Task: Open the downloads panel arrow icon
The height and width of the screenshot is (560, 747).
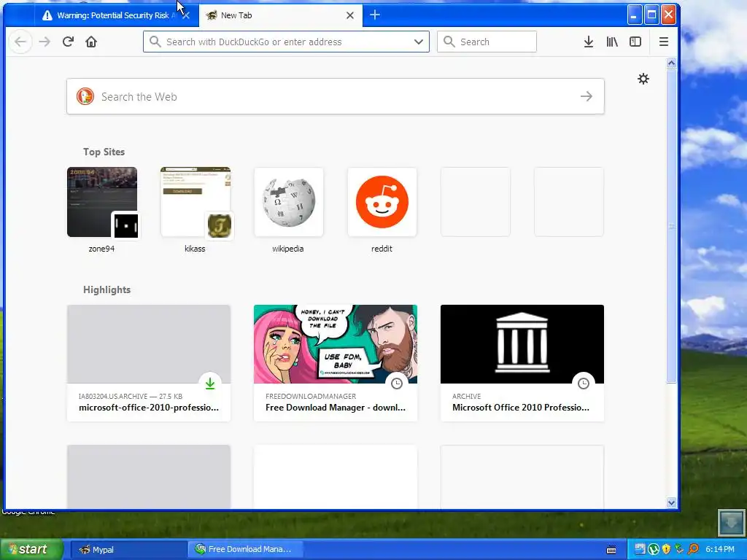Action: (x=589, y=42)
